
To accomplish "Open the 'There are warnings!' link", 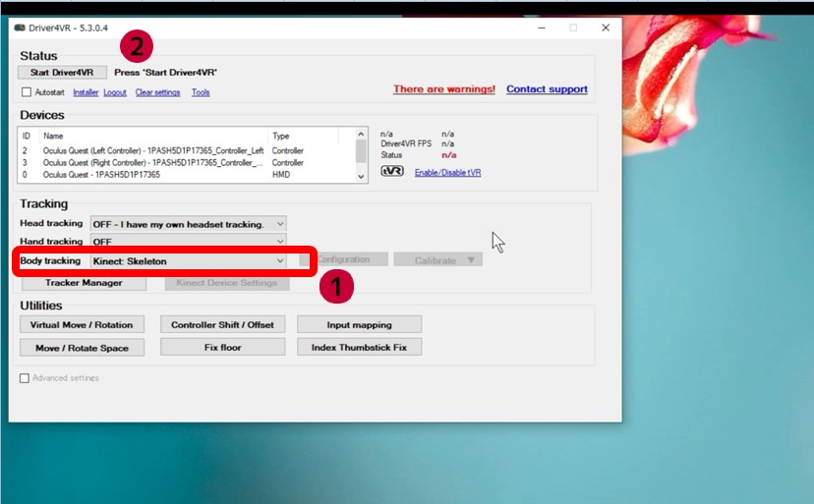I will 444,89.
